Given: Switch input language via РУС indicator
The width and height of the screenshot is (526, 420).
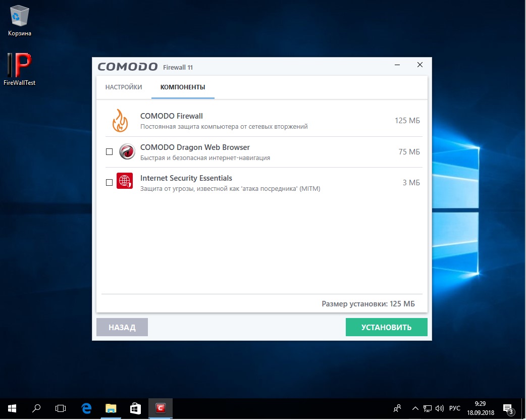Looking at the screenshot, I should click(454, 408).
